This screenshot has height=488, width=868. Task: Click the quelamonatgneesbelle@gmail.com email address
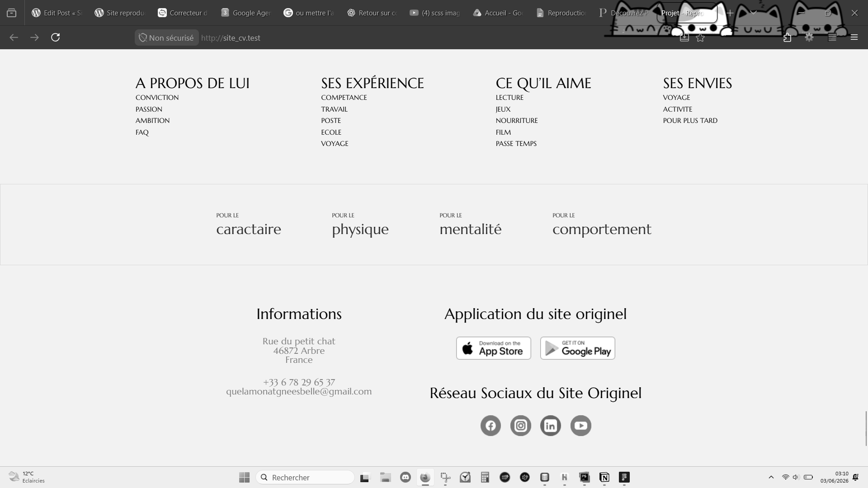pos(299,392)
